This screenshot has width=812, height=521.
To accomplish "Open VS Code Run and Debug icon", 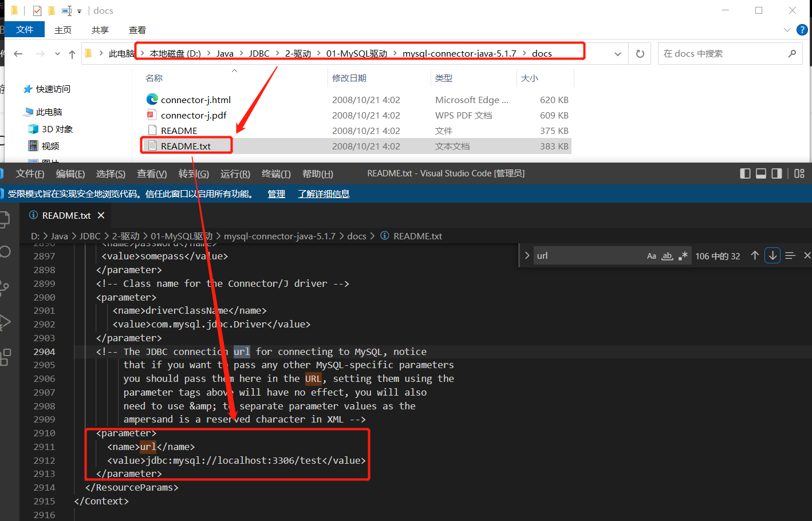I will point(5,322).
